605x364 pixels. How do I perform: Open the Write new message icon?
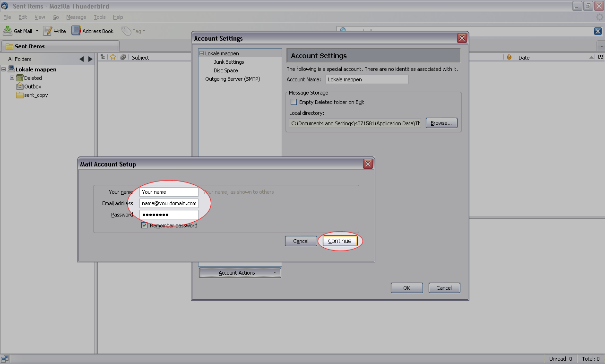click(x=48, y=31)
